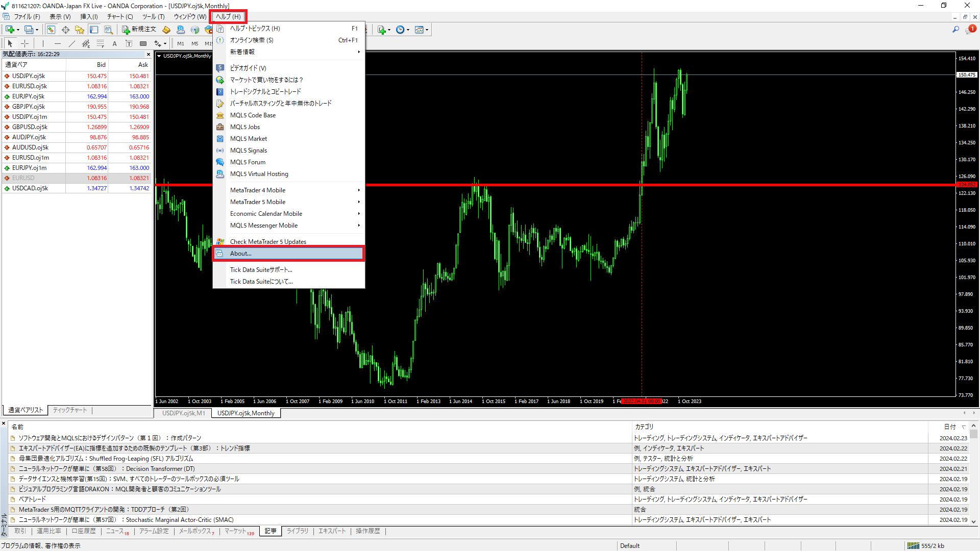Select the crosshair tool

[x=24, y=43]
